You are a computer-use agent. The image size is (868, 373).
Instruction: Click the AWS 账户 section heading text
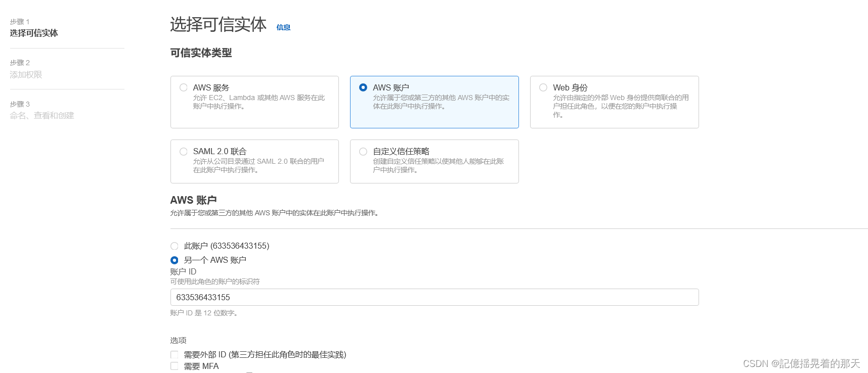[193, 200]
